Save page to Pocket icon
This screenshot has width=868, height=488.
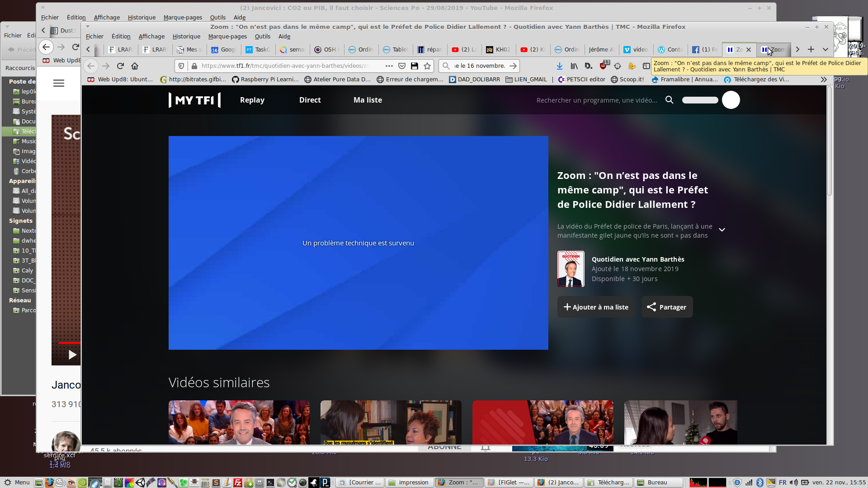click(402, 66)
